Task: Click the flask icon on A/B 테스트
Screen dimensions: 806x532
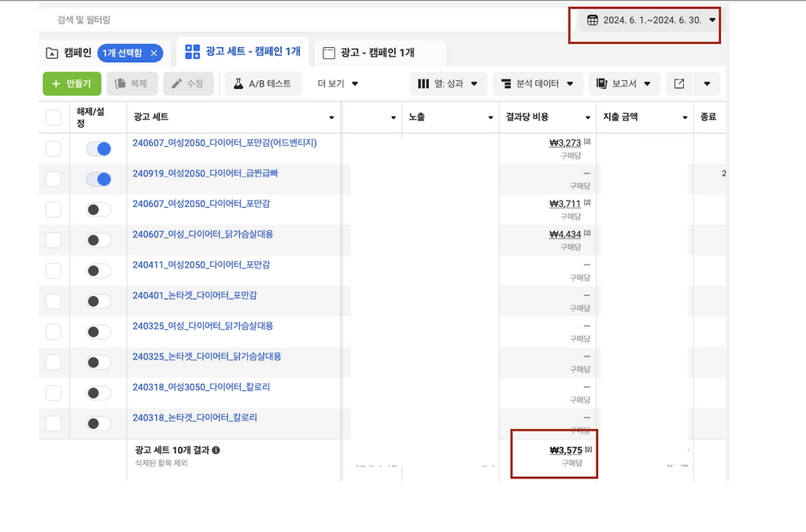Action: [238, 83]
